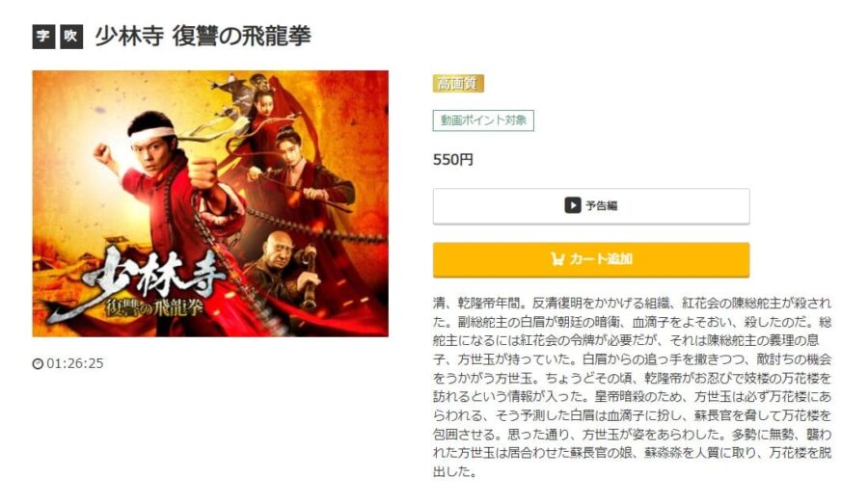Click the 字 subtitle badge icon
868x504 pixels.
point(43,37)
